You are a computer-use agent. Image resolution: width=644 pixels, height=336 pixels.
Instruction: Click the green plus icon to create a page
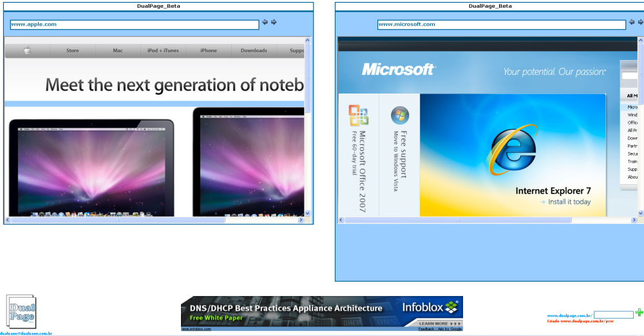click(639, 313)
